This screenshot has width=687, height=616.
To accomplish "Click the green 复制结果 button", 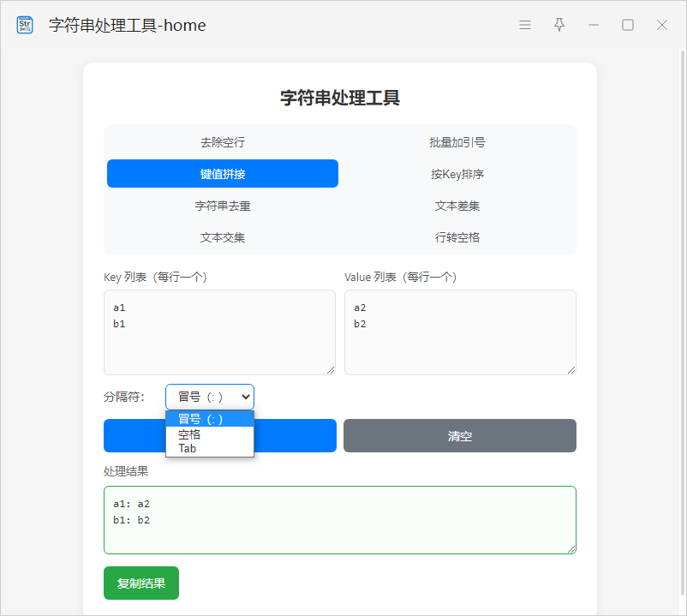I will click(x=141, y=583).
